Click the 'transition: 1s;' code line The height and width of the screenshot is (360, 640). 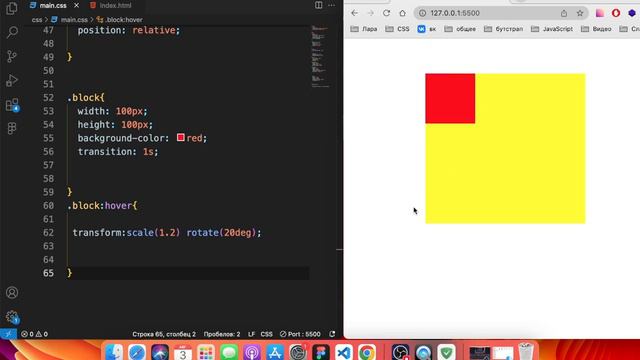118,151
